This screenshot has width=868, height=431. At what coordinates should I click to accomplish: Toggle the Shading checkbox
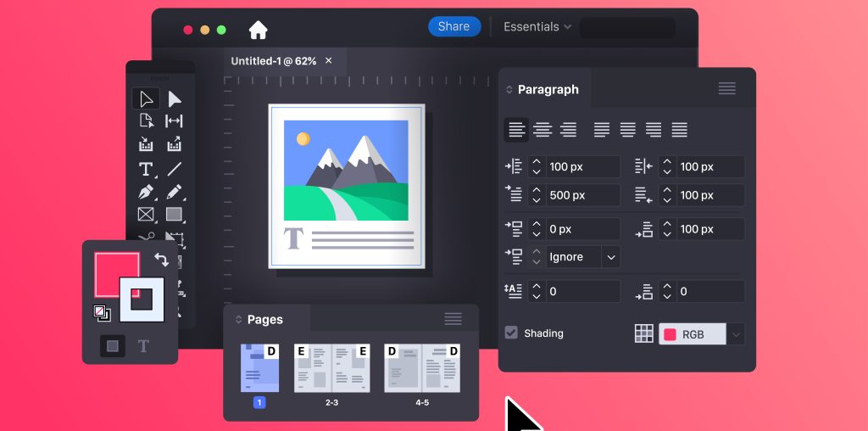[x=511, y=333]
